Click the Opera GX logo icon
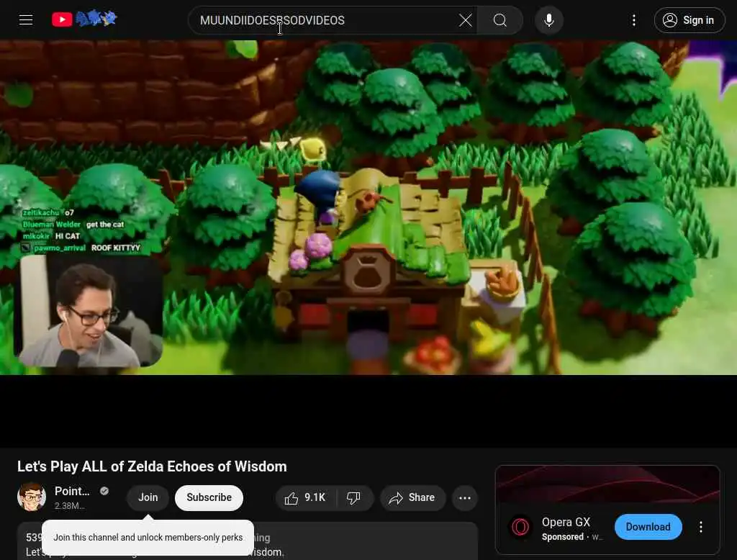 coord(521,527)
